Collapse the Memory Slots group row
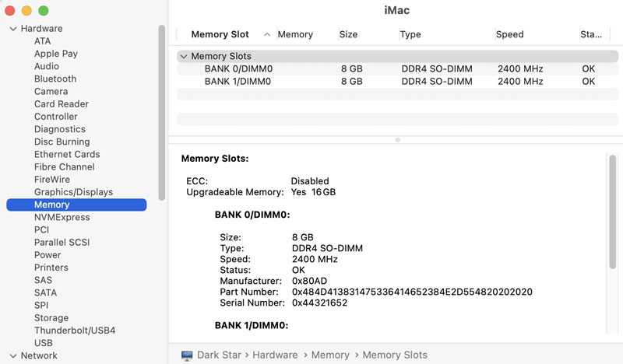Viewport: 623px width, 364px height. click(184, 56)
